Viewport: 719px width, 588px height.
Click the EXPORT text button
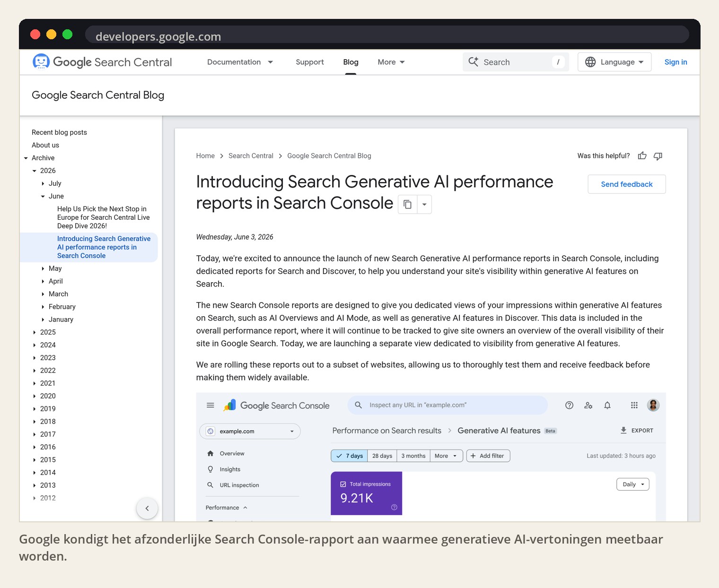click(x=642, y=431)
